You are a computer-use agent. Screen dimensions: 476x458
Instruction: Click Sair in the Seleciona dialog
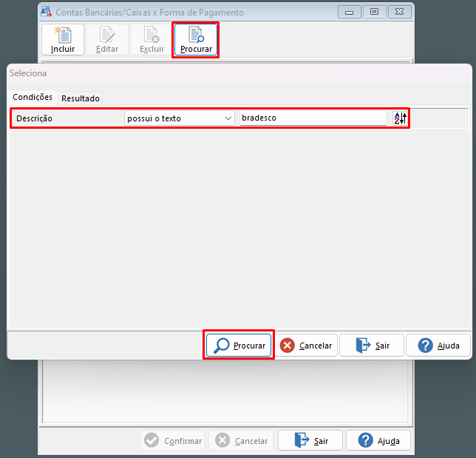[x=372, y=346]
